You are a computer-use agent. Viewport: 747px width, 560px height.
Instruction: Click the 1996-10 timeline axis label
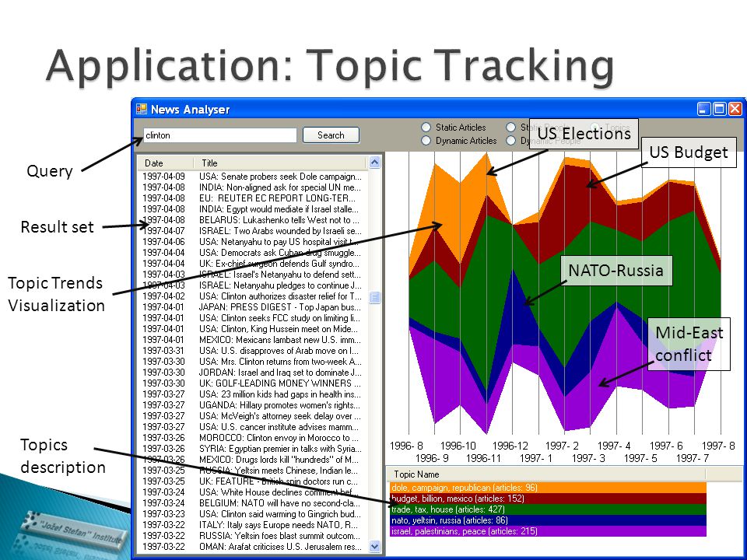coord(458,446)
